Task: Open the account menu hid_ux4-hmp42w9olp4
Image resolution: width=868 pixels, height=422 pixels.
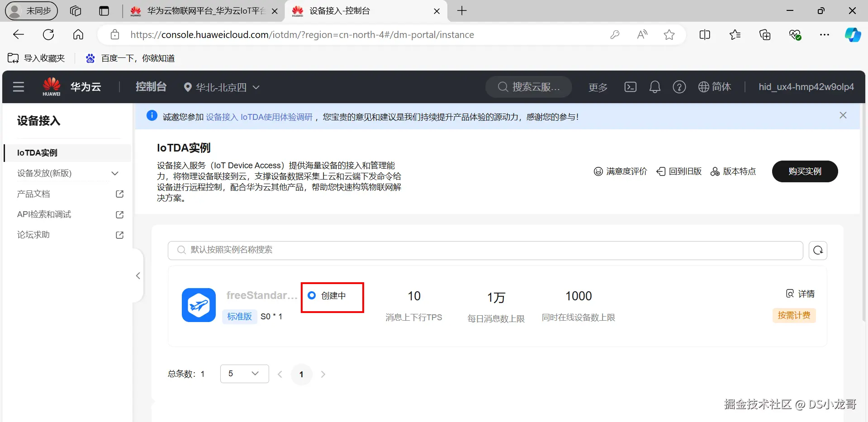Action: [x=806, y=87]
